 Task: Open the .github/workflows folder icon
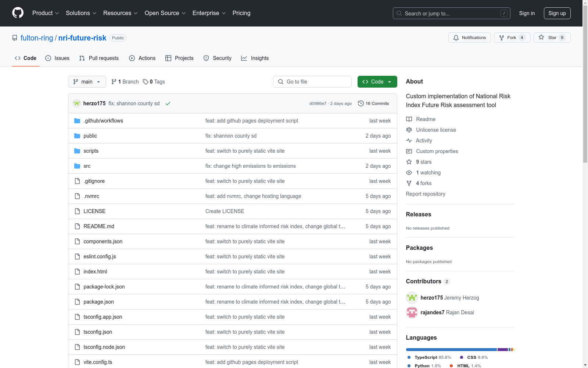coord(77,121)
